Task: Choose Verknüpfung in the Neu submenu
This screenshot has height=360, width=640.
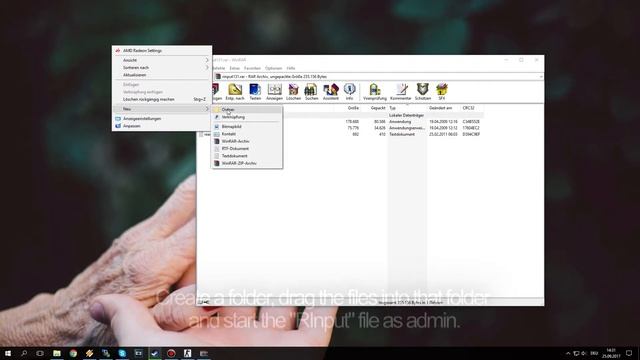Action: (247, 117)
